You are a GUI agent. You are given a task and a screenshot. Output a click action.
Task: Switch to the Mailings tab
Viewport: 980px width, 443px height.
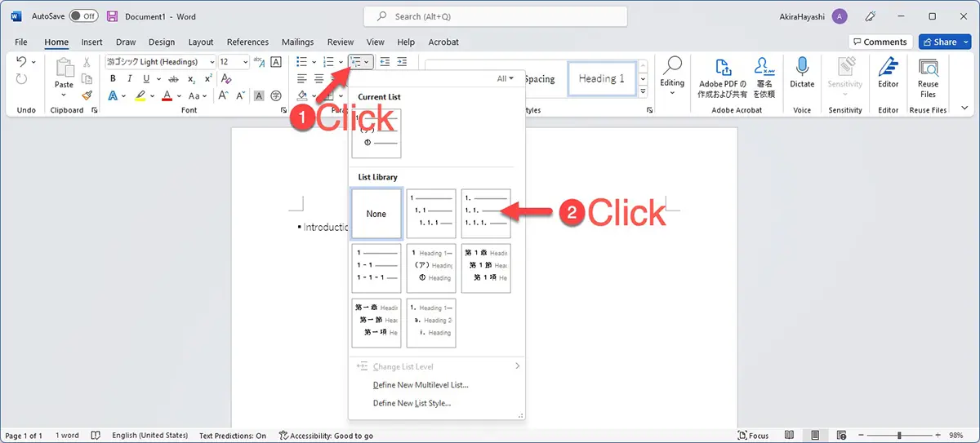pyautogui.click(x=297, y=42)
